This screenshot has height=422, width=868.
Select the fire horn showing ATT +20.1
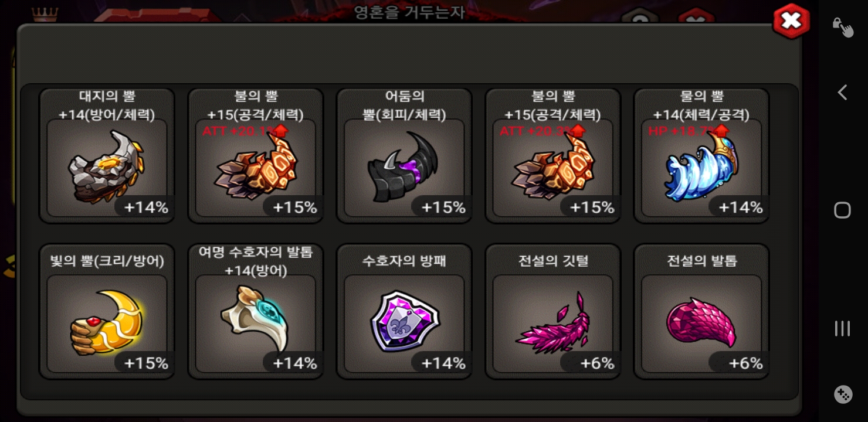click(x=256, y=156)
